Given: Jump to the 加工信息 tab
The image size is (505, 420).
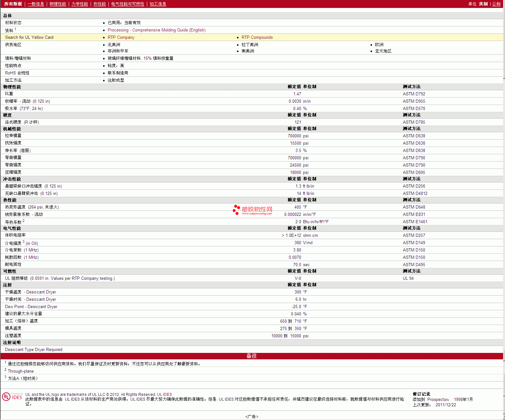Looking at the screenshot, I should 158,4.
